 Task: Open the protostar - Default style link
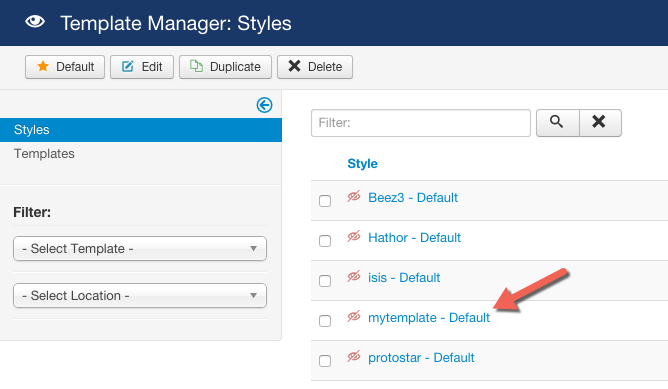point(421,358)
